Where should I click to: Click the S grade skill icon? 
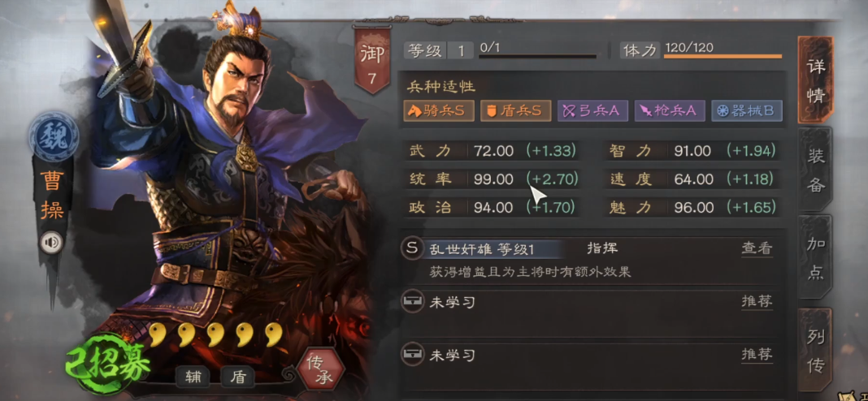coord(411,248)
